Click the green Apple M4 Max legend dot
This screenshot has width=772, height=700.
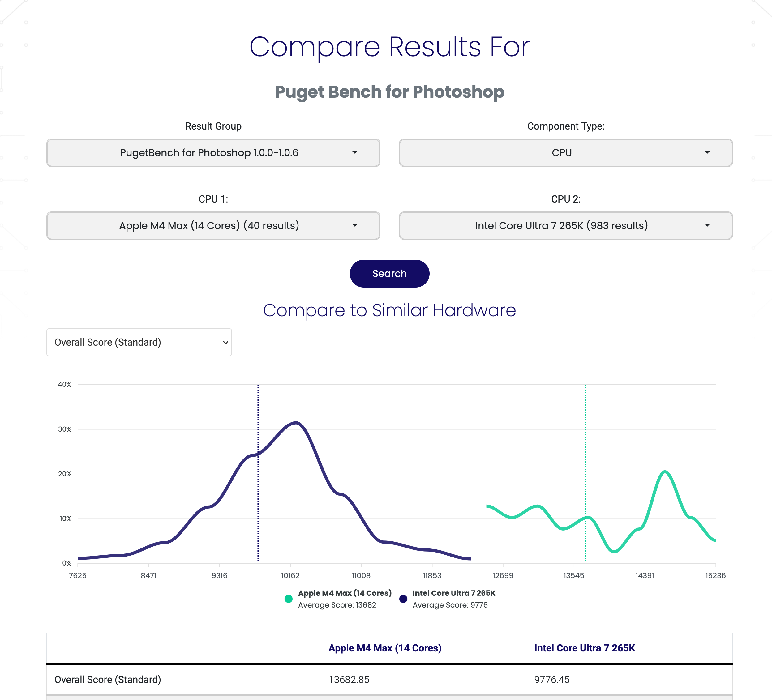[289, 599]
